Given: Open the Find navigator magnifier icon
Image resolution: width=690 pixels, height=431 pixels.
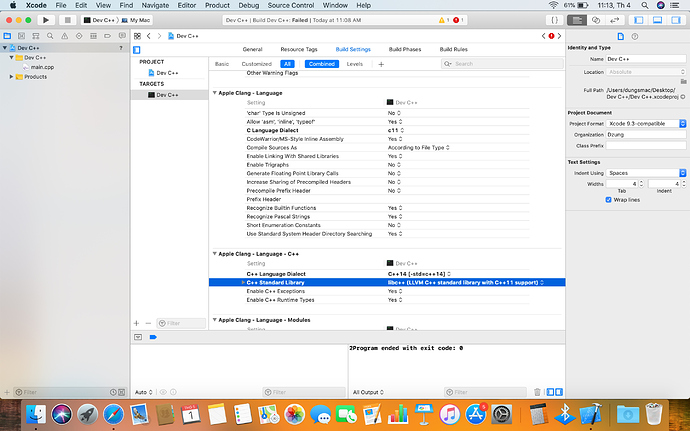Looking at the screenshot, I should pyautogui.click(x=50, y=36).
